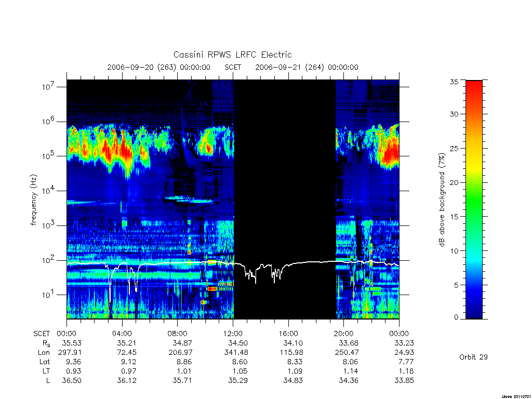Click Lon value 250.47
Screen dimensions: 532x399
point(346,353)
